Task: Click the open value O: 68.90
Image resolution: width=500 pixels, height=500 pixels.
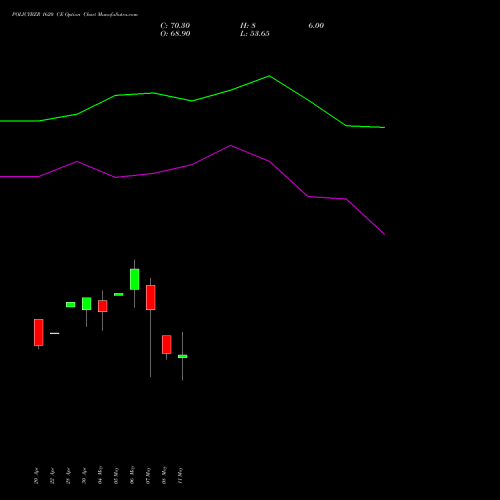Action: pyautogui.click(x=175, y=34)
